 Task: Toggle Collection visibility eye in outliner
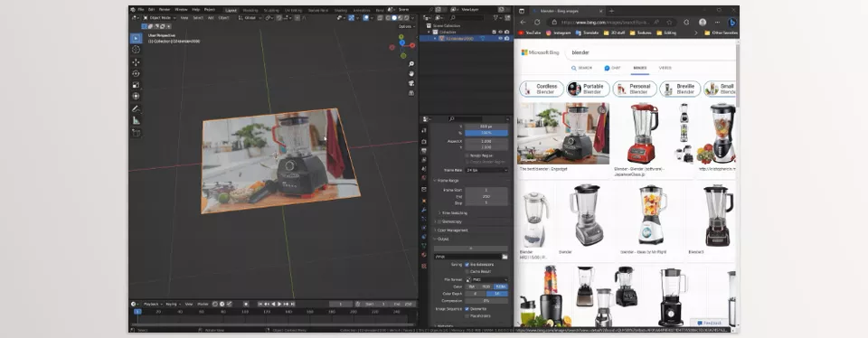pos(500,33)
